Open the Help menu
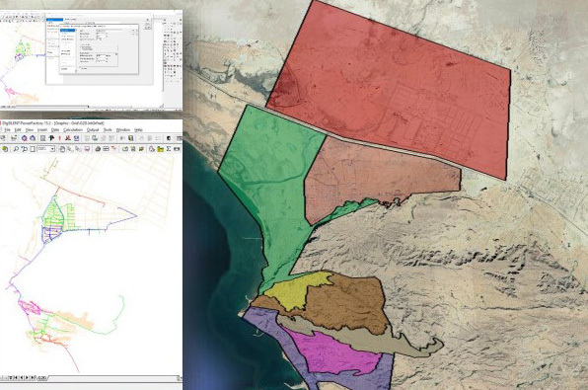Image resolution: width=588 pixels, height=390 pixels. coord(139,130)
